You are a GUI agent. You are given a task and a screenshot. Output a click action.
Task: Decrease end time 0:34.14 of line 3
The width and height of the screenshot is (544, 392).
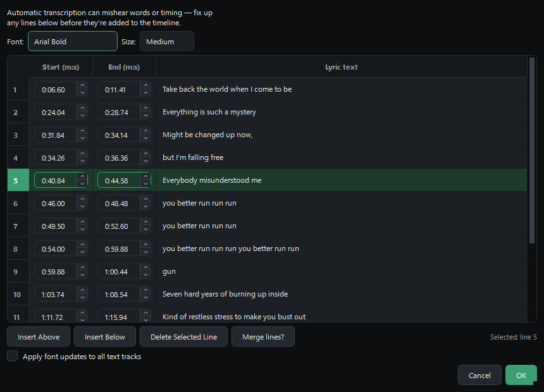tap(145, 138)
